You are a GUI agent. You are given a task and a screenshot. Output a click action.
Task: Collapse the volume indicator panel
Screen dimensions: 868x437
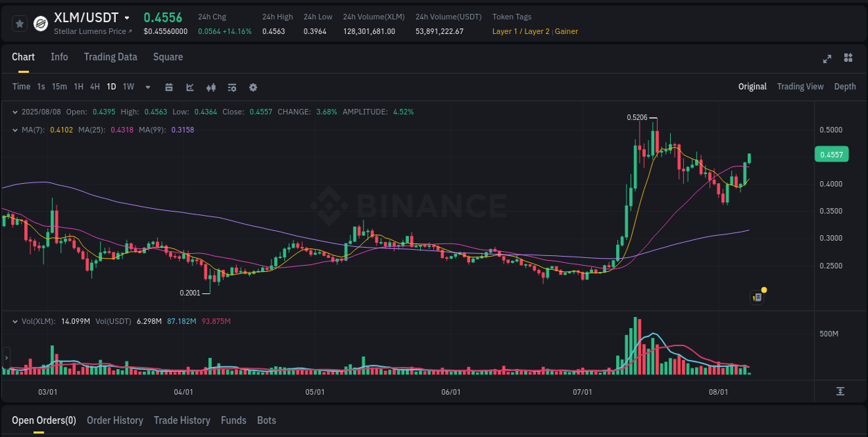(15, 321)
